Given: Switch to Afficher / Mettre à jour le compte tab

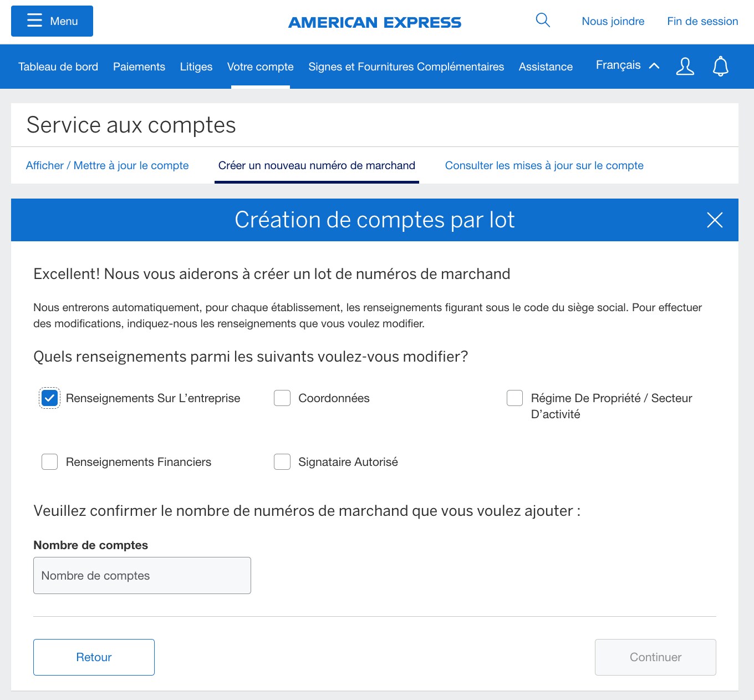Looking at the screenshot, I should tap(107, 165).
